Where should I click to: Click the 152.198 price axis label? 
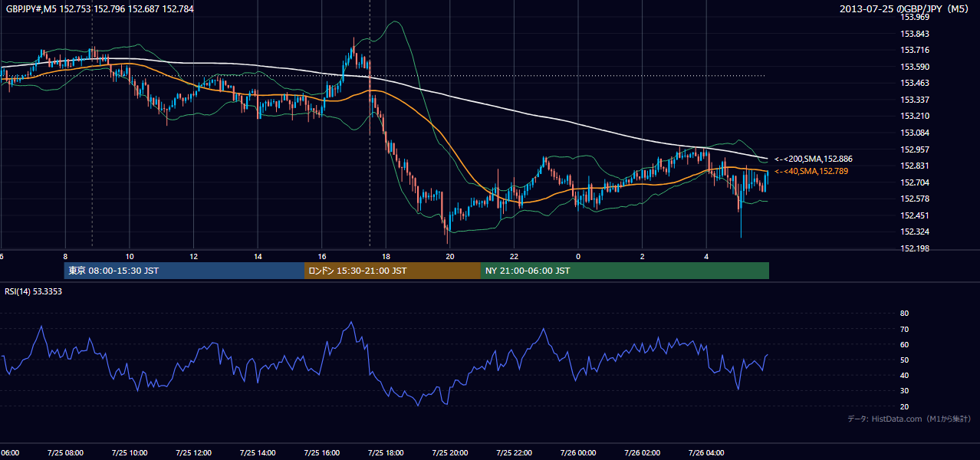(914, 248)
